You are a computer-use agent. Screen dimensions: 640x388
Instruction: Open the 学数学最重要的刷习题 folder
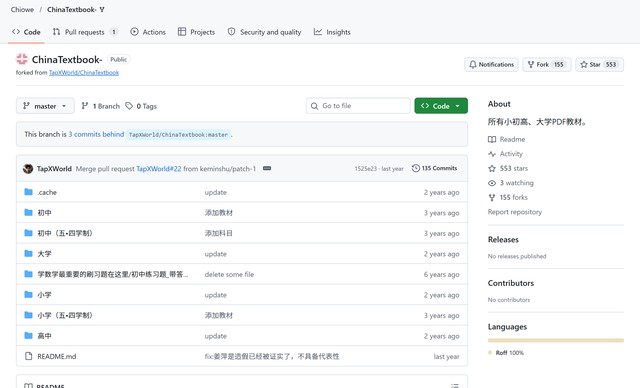point(113,274)
